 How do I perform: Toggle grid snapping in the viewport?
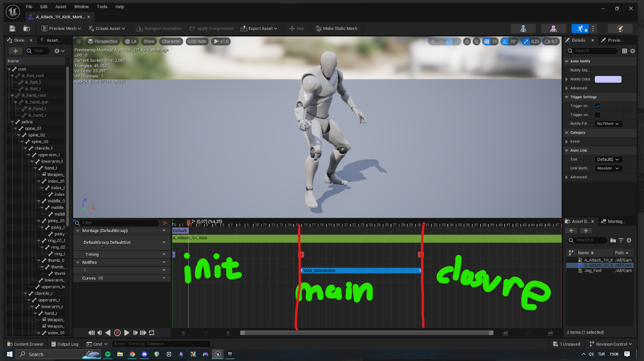click(x=488, y=41)
